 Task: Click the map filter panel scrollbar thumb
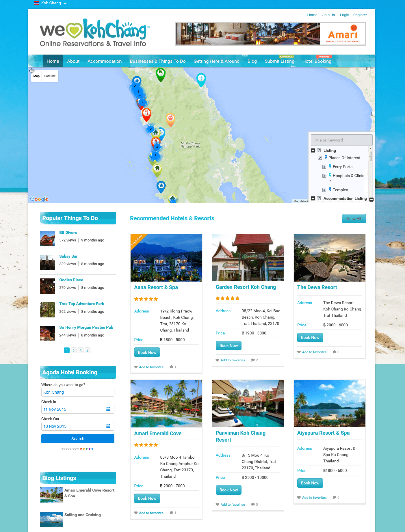370,156
